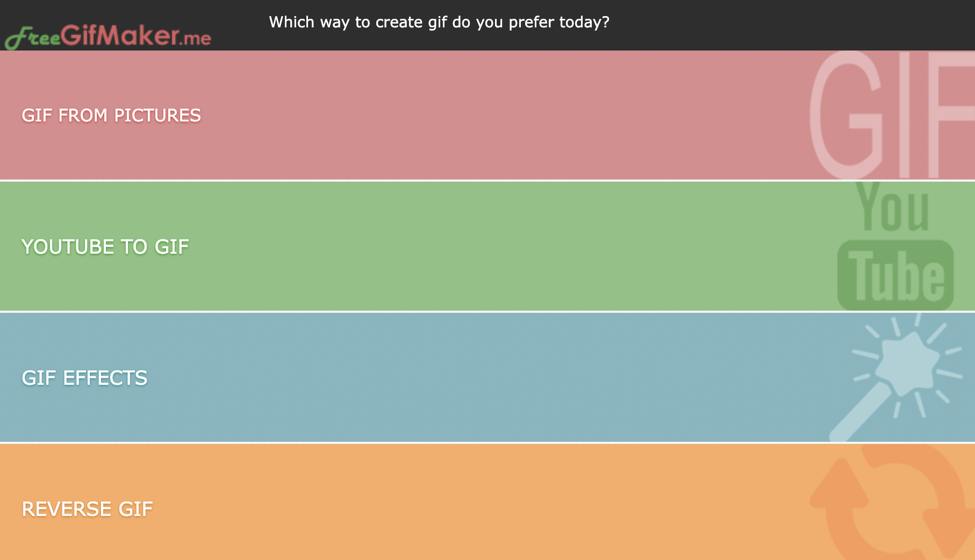This screenshot has width=975, height=560.
Task: Click the empty middle of the red pictures banner
Action: click(x=484, y=116)
